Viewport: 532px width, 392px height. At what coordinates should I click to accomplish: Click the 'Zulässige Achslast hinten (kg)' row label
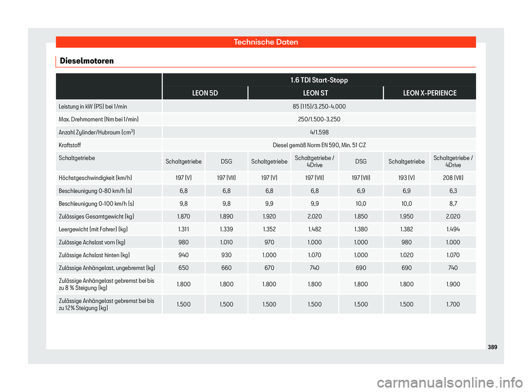(94, 255)
